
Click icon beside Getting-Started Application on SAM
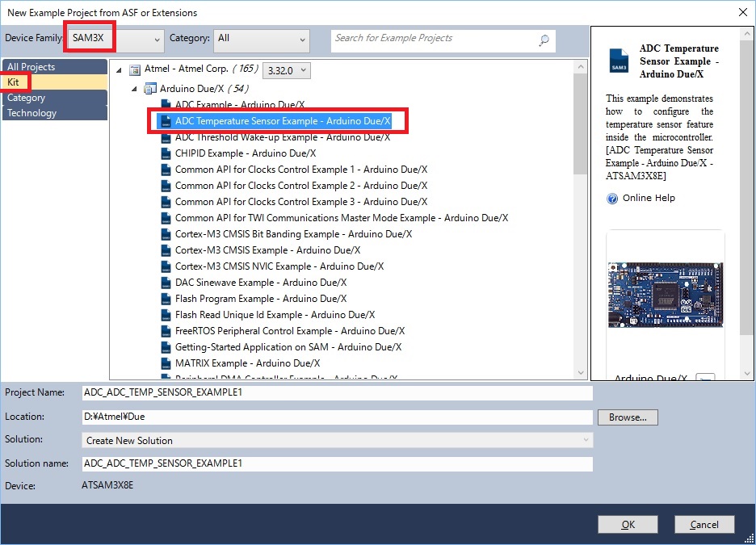coord(166,347)
